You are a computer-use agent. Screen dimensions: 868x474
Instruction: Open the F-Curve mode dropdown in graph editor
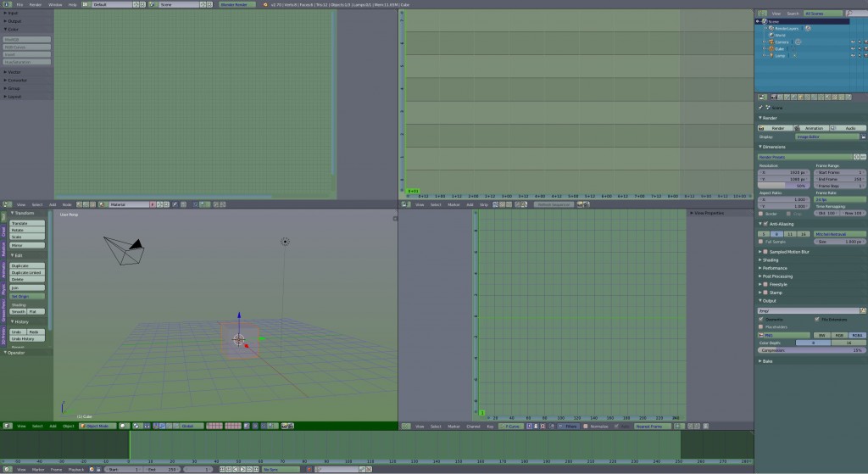pos(510,427)
